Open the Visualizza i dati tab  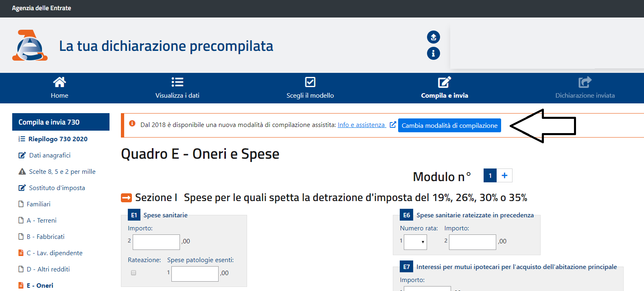point(177,88)
